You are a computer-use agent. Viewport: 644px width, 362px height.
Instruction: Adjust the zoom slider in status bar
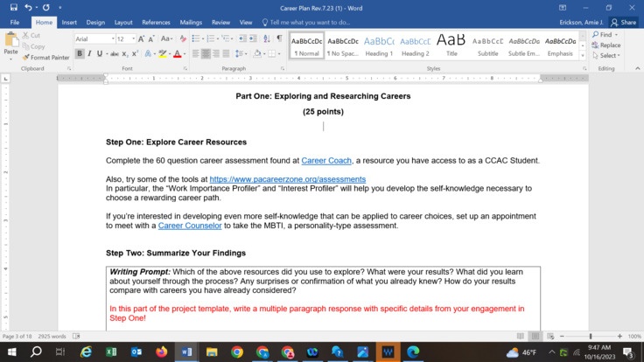[x=591, y=337]
